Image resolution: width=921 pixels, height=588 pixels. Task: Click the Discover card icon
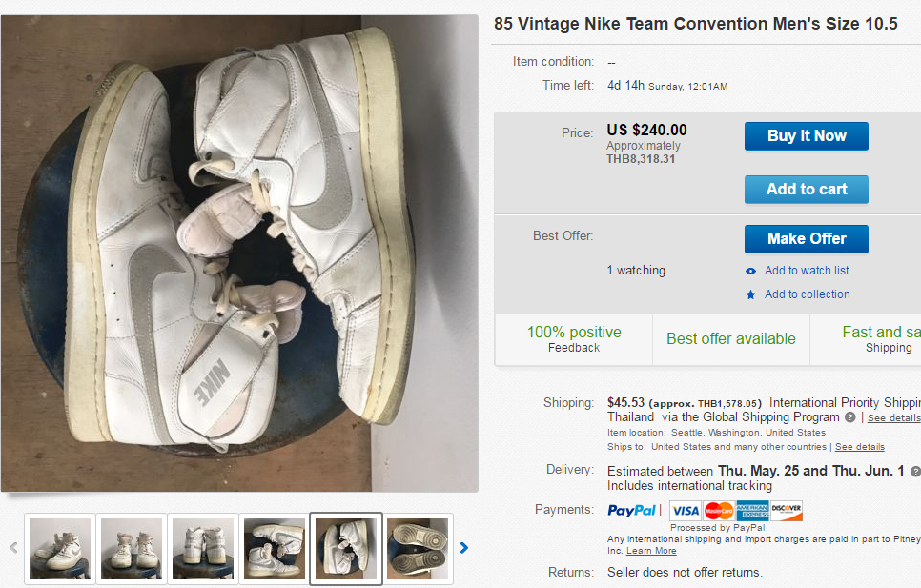787,510
